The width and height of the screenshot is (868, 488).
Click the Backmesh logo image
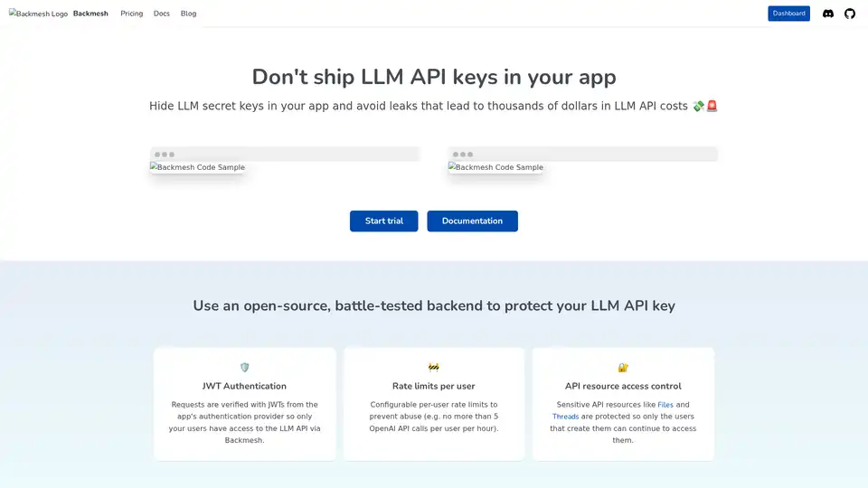click(38, 14)
